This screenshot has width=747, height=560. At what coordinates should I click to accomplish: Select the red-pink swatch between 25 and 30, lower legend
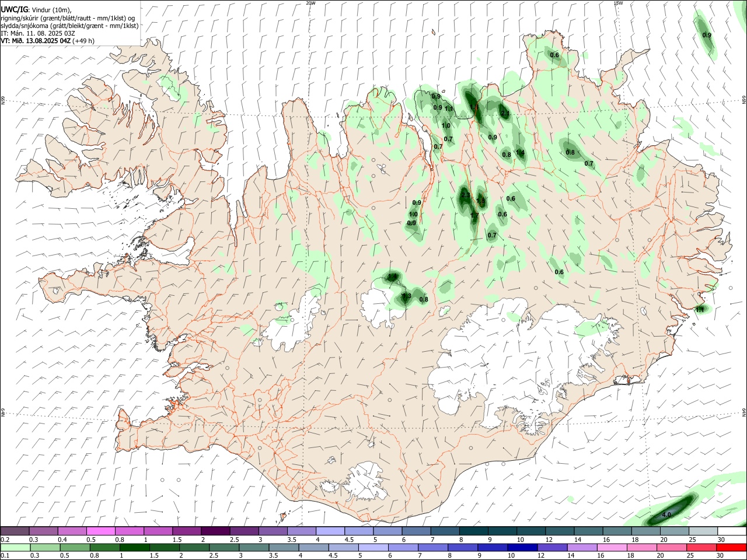coord(701,547)
